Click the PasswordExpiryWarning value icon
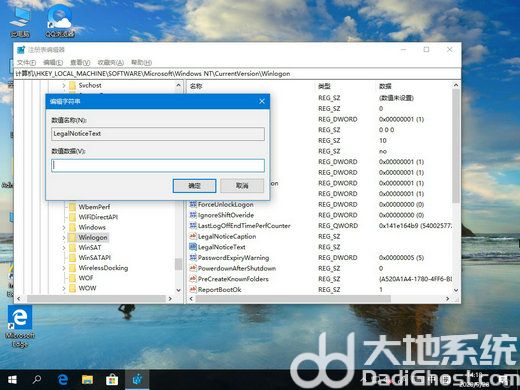This screenshot has width=520, height=390. (x=193, y=258)
